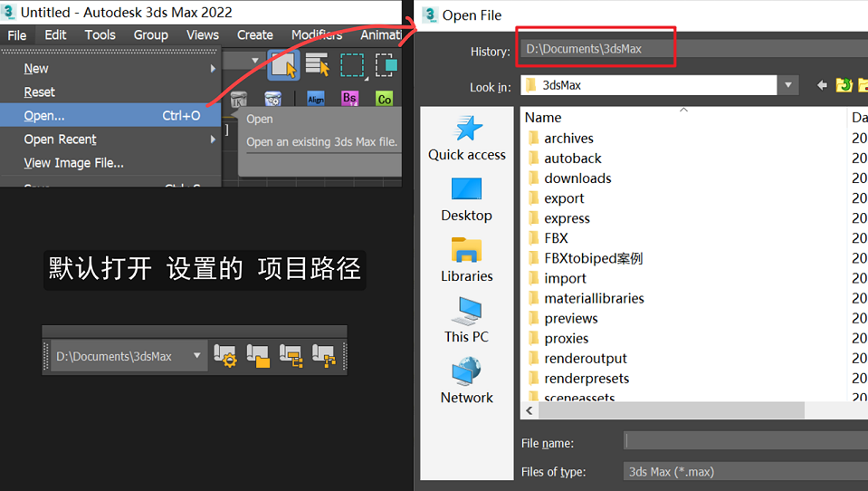Click the Bs toolbar icon
This screenshot has width=868, height=491.
(350, 99)
